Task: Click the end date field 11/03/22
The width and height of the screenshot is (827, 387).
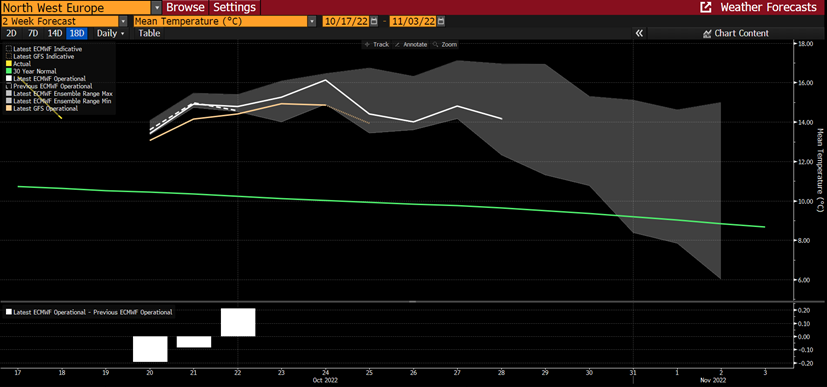Action: click(414, 21)
